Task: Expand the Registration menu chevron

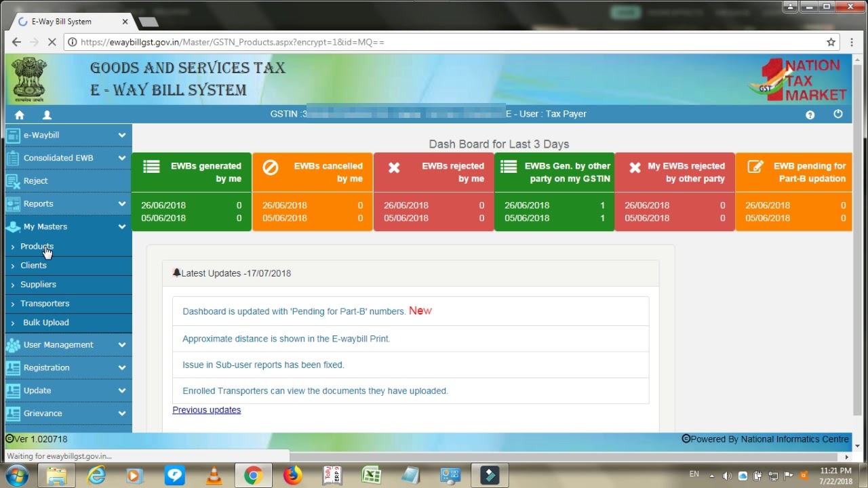Action: tap(122, 368)
